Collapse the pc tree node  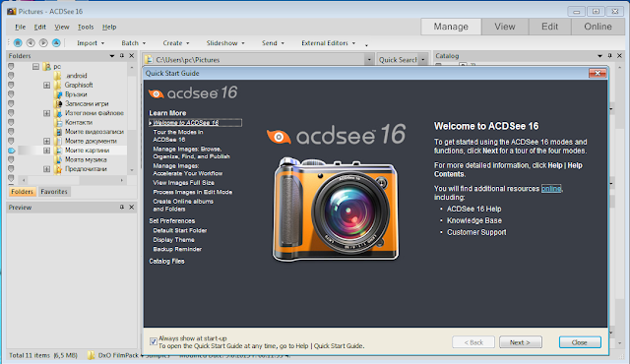coord(35,66)
